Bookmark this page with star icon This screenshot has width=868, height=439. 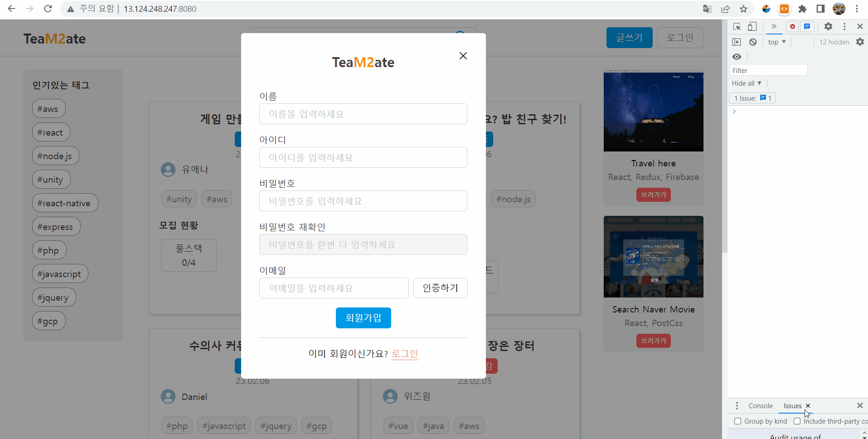[x=743, y=9]
